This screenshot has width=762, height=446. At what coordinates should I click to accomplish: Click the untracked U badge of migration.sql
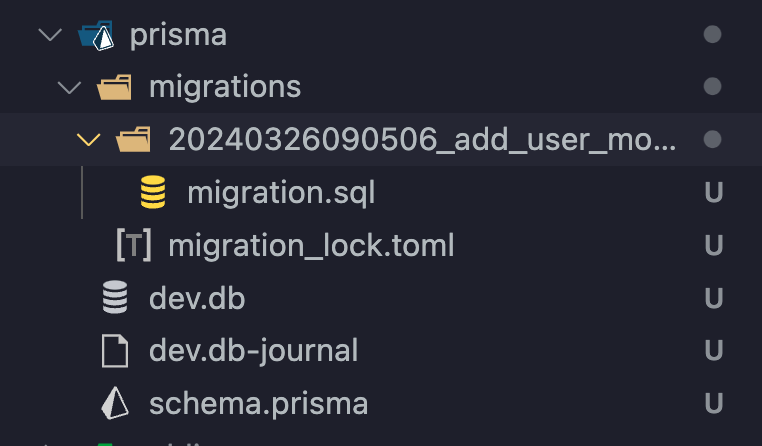coord(713,192)
